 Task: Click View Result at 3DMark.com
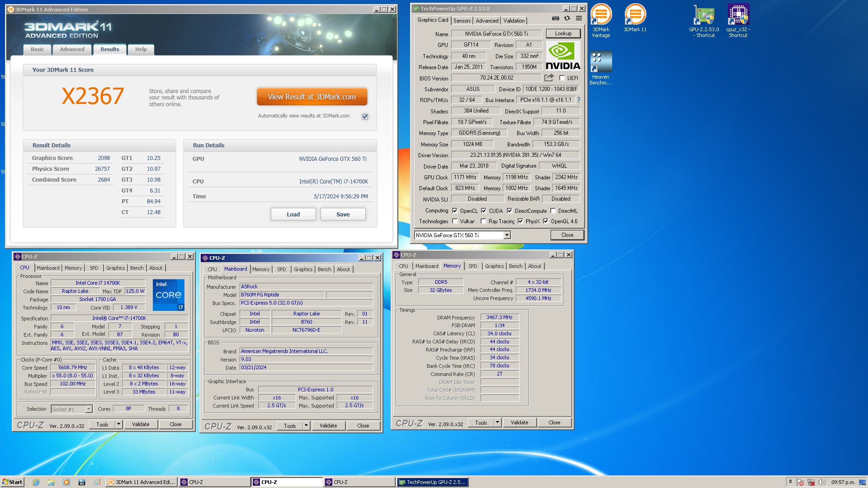tap(311, 97)
